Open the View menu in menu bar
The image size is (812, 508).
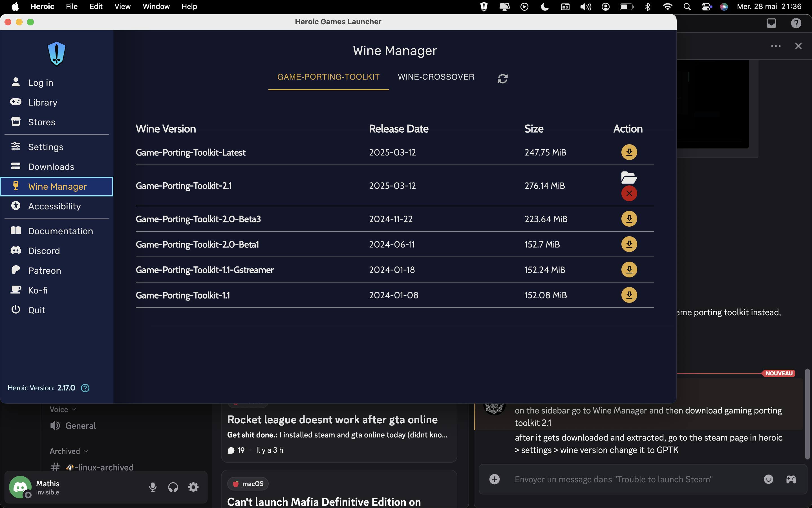[122, 6]
